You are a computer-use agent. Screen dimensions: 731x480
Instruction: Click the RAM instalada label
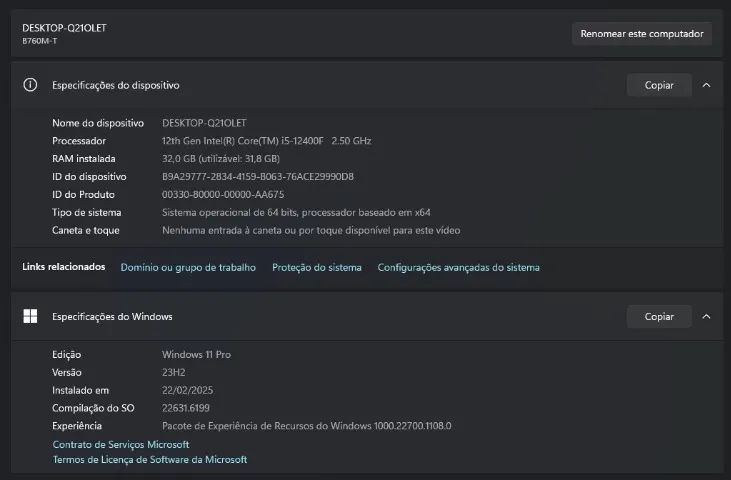[83, 159]
